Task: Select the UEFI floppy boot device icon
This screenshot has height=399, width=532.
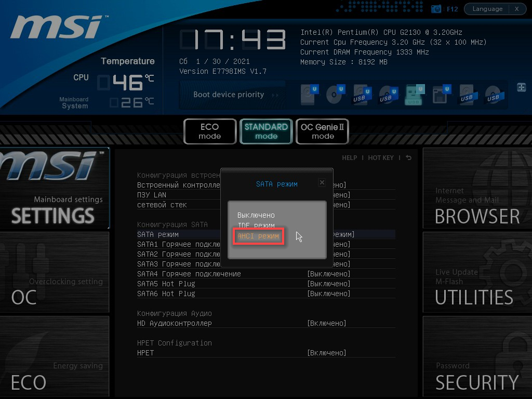Action: pos(441,95)
